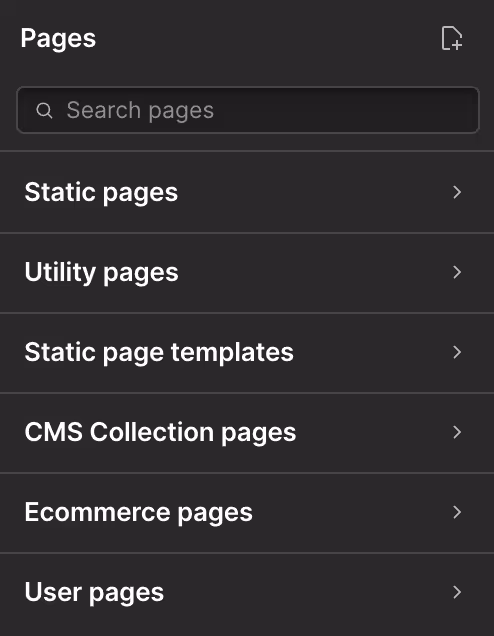Expand User pages using its chevron arrow
This screenshot has height=636, width=494.
click(x=457, y=592)
